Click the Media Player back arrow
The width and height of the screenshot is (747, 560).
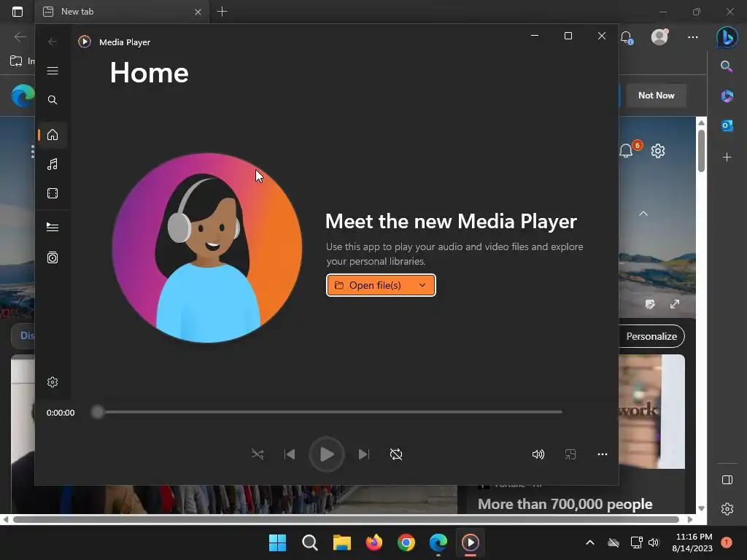(x=53, y=42)
